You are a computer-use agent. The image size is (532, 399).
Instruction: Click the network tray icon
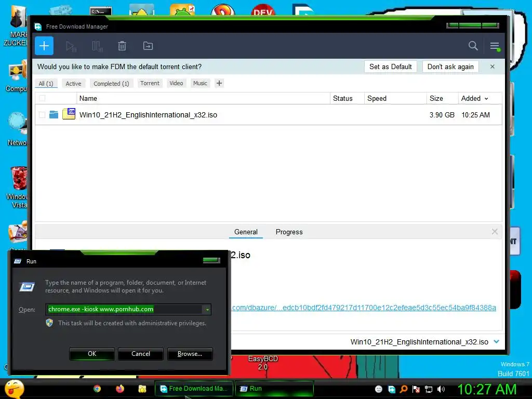coord(429,389)
